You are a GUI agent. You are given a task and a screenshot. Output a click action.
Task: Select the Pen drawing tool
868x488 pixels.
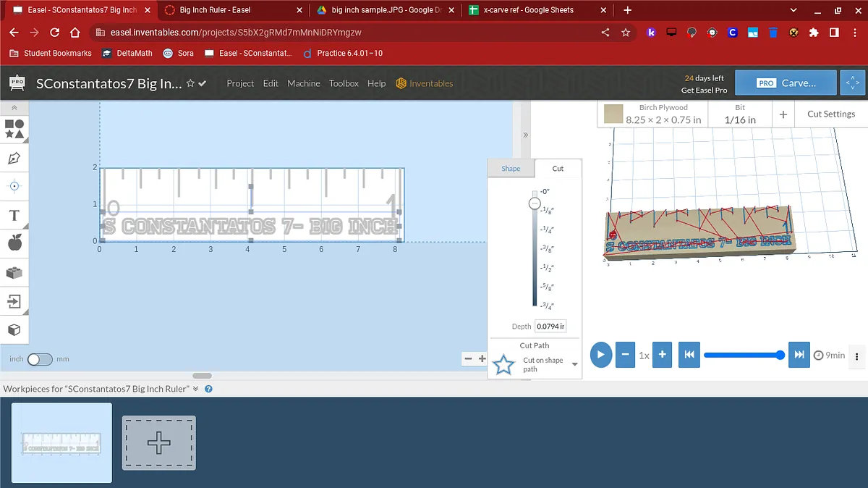pyautogui.click(x=14, y=158)
